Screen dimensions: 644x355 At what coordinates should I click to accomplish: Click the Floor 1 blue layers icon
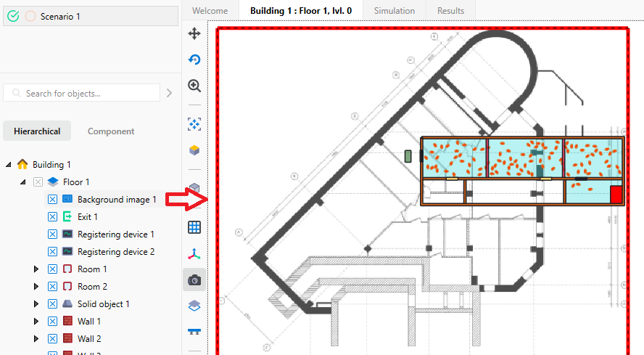[53, 181]
